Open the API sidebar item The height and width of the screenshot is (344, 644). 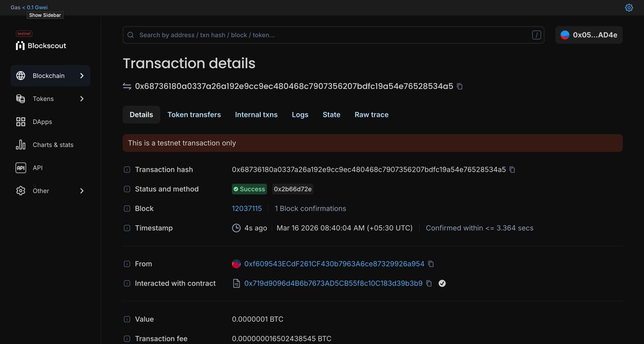click(50, 168)
